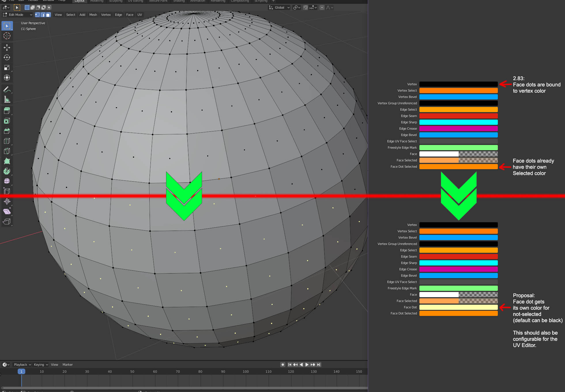Open the snapping options dropdown
Screen dimensions: 565x392
click(x=313, y=7)
